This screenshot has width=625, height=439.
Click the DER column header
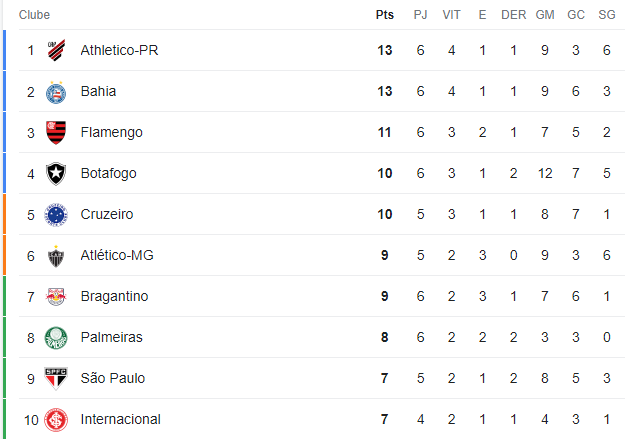click(x=513, y=15)
